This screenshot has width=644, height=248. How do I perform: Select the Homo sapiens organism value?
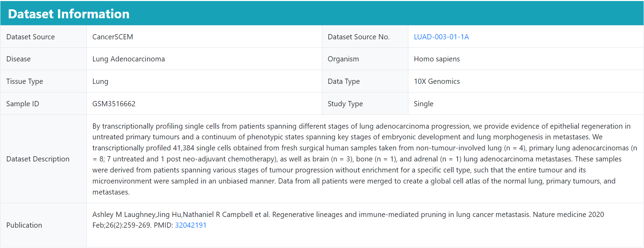click(437, 59)
